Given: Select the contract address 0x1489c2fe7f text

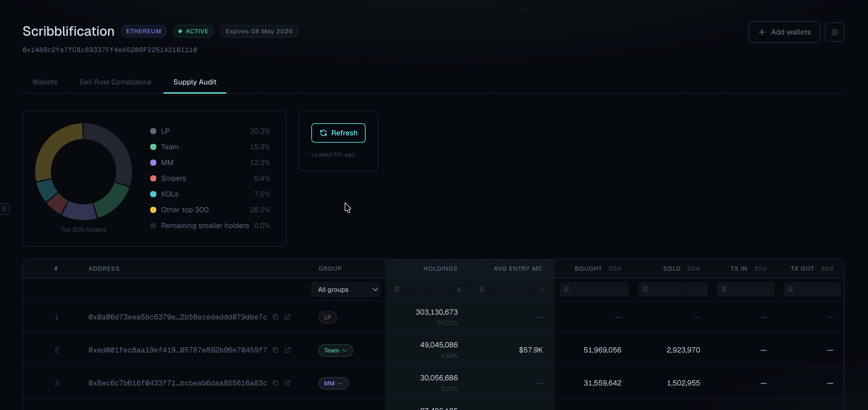Looking at the screenshot, I should [110, 50].
